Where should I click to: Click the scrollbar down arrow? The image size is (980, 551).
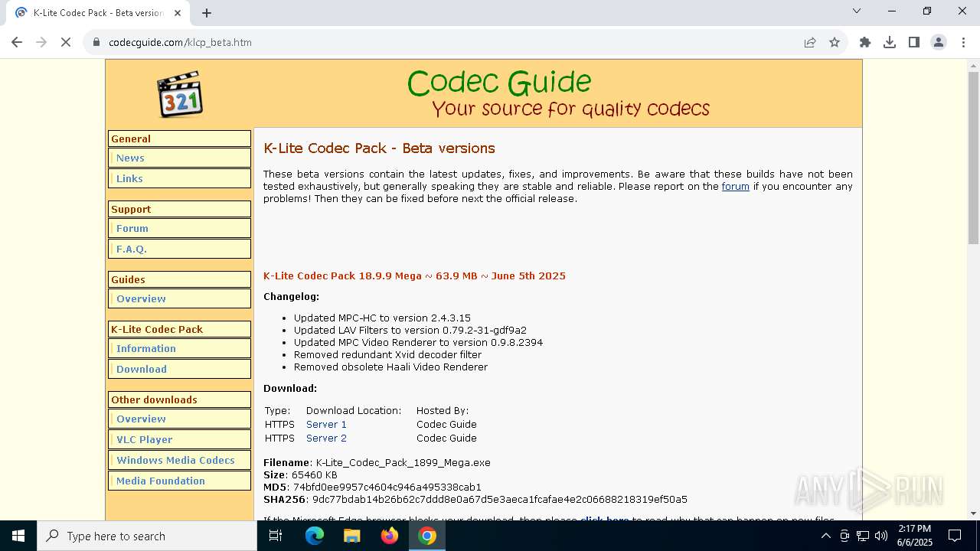click(x=973, y=514)
